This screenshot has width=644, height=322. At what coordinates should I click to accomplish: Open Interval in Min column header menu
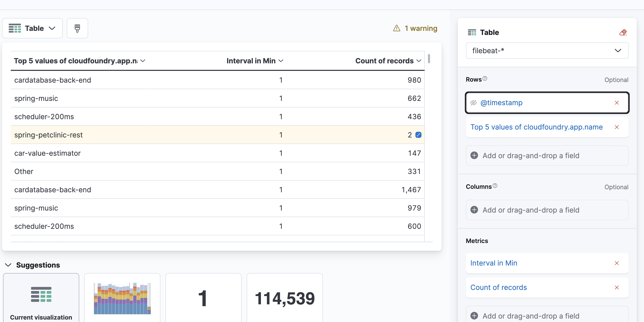pos(281,61)
